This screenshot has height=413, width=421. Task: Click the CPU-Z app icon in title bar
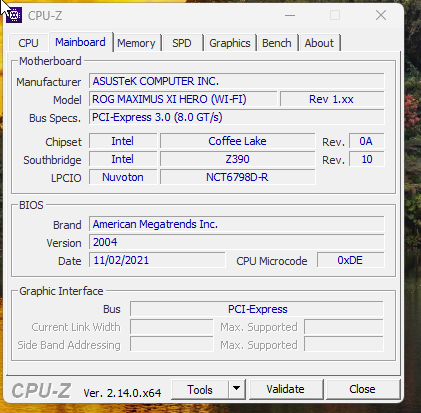14,15
